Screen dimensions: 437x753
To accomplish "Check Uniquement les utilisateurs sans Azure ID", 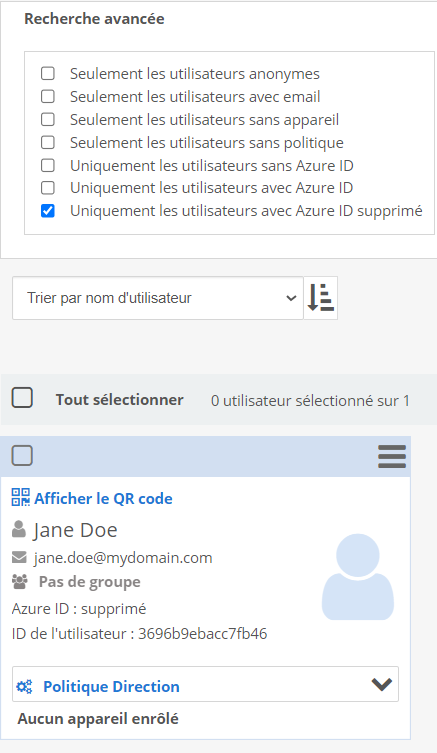I will coord(48,166).
